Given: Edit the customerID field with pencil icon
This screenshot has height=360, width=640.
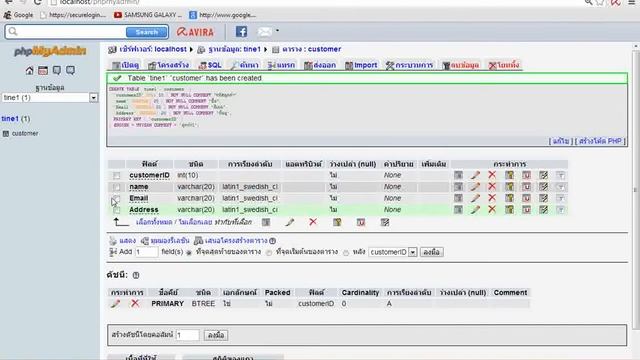Looking at the screenshot, I should [475, 175].
